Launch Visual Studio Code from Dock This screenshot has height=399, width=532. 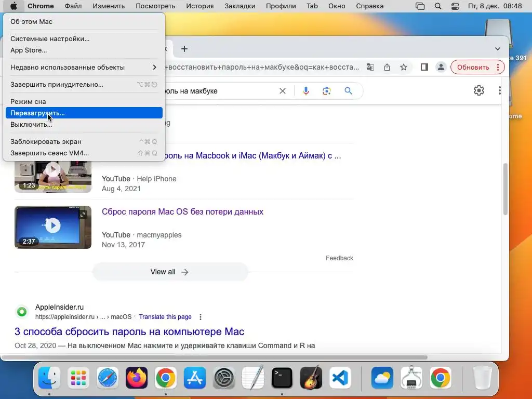(340, 378)
